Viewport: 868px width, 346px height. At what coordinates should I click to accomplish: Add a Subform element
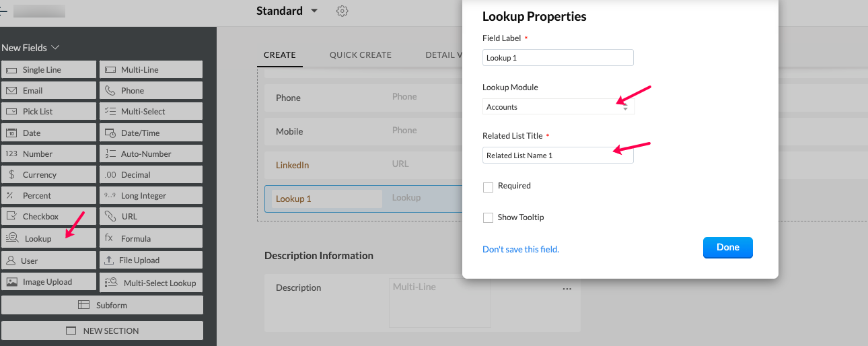(x=102, y=305)
